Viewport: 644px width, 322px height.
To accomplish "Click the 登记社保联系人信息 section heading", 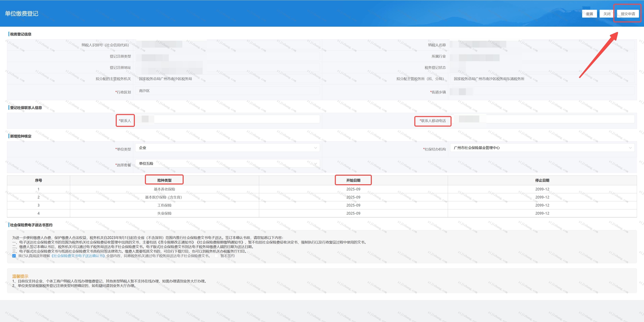I will point(26,108).
